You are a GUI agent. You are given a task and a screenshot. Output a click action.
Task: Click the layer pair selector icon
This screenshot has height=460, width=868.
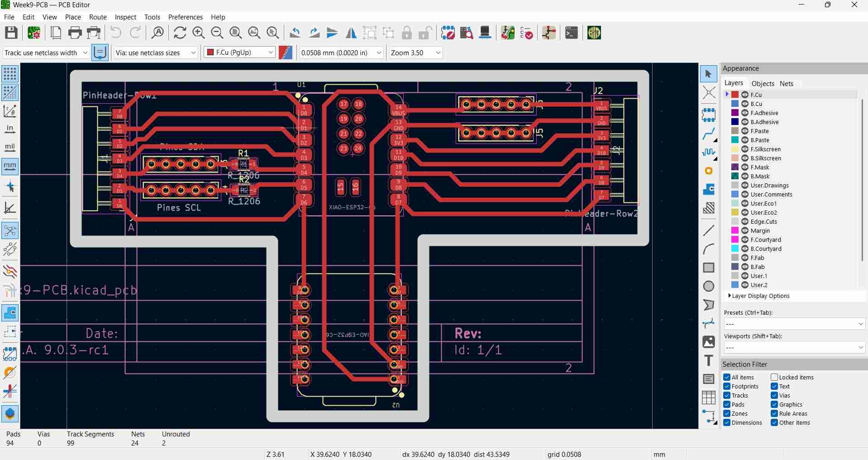coord(286,53)
